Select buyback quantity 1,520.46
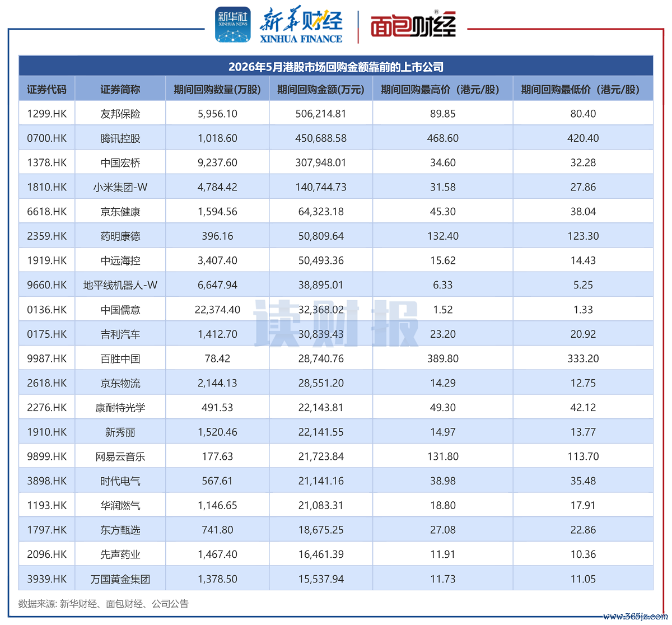 pos(217,432)
